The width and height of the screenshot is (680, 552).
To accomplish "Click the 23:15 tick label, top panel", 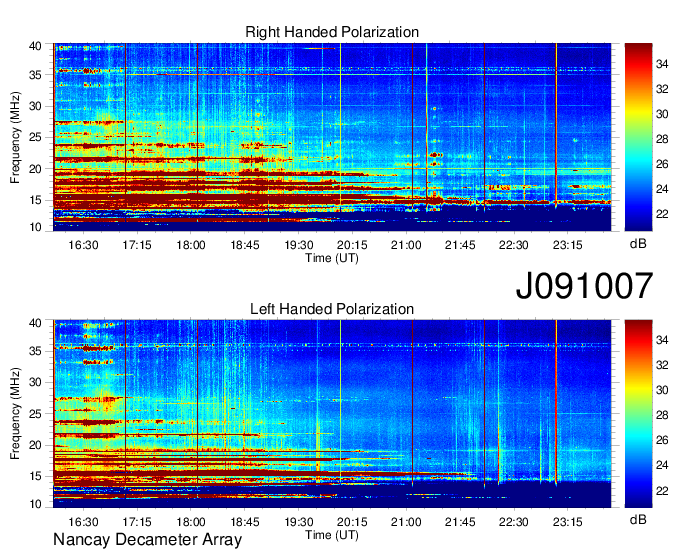I will tap(568, 245).
